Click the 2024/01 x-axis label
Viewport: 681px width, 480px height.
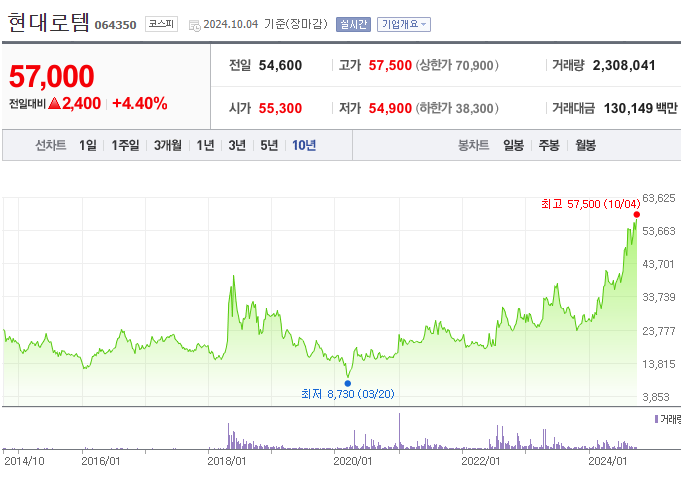[x=608, y=461]
